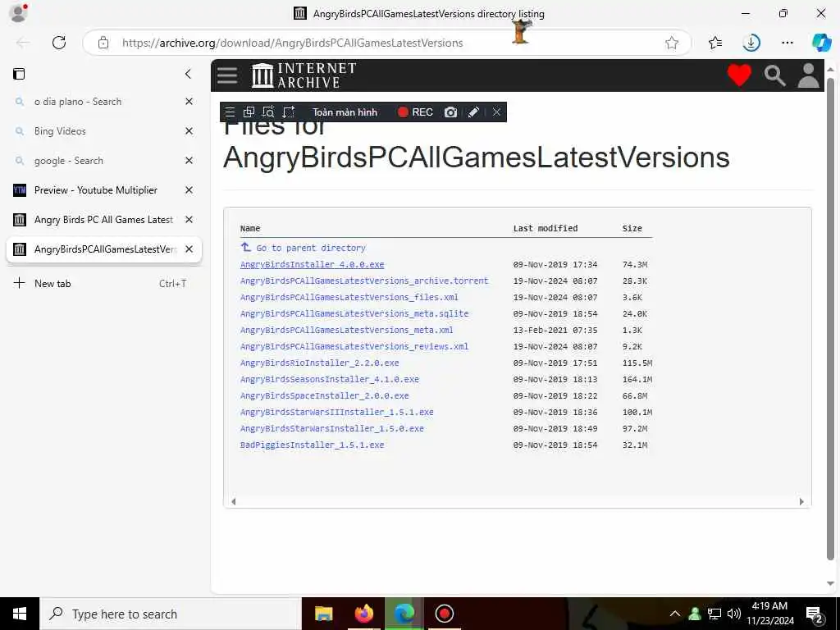Close the recorder toolbar
This screenshot has width=840, height=630.
496,112
